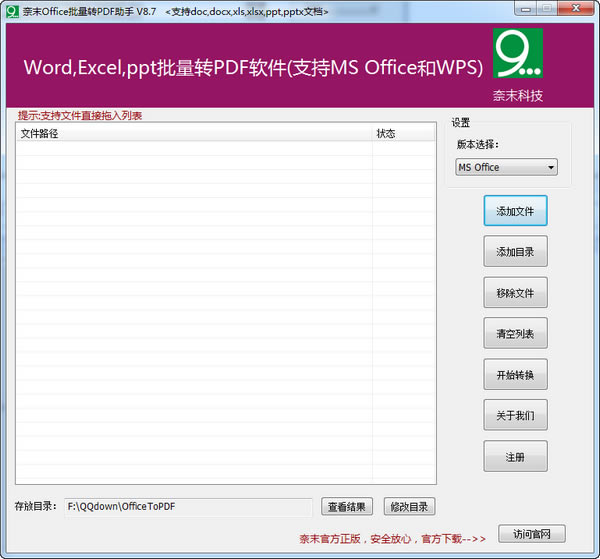Click the app icon in the title bar
600x559 pixels.
click(x=12, y=11)
